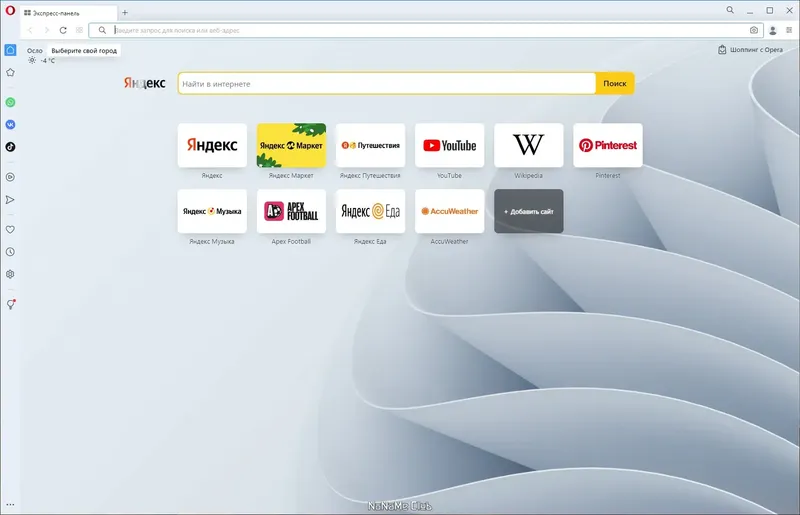Open the Яндекс Музыка tile
The image size is (800, 515).
pos(212,211)
